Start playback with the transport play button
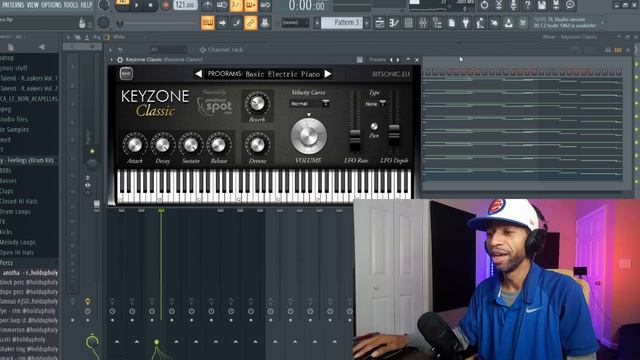Screen dimensions: 640x360 (137, 5)
